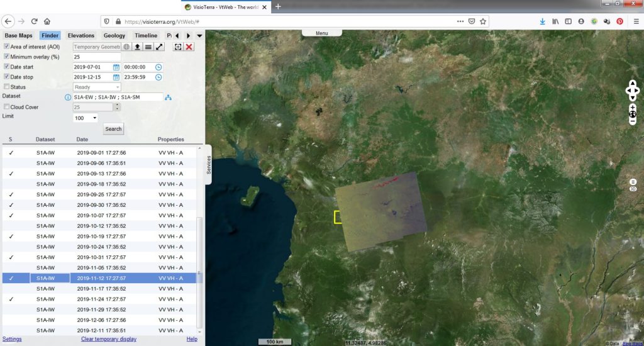Switch to the Elevations tab

pos(81,36)
